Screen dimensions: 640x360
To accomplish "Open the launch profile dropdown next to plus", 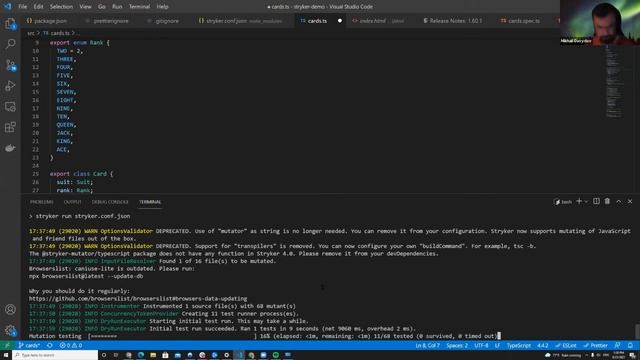I will point(586,201).
